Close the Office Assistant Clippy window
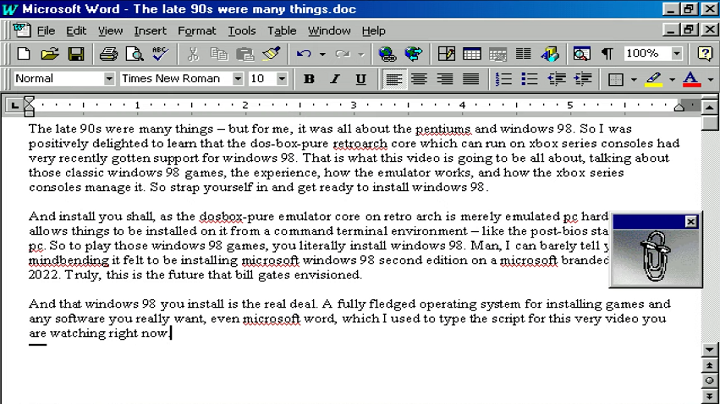This screenshot has width=720, height=404. (690, 221)
